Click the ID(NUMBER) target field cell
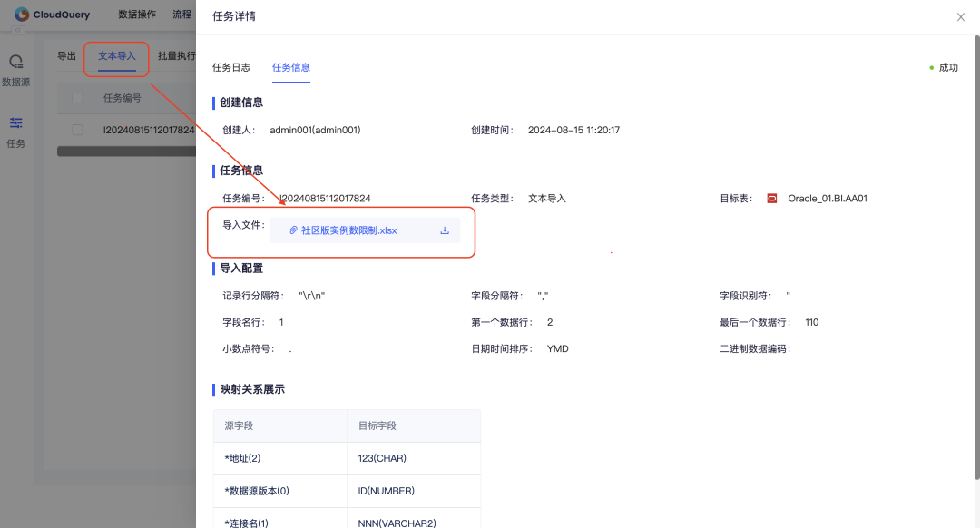The height and width of the screenshot is (528, 980). [414, 491]
